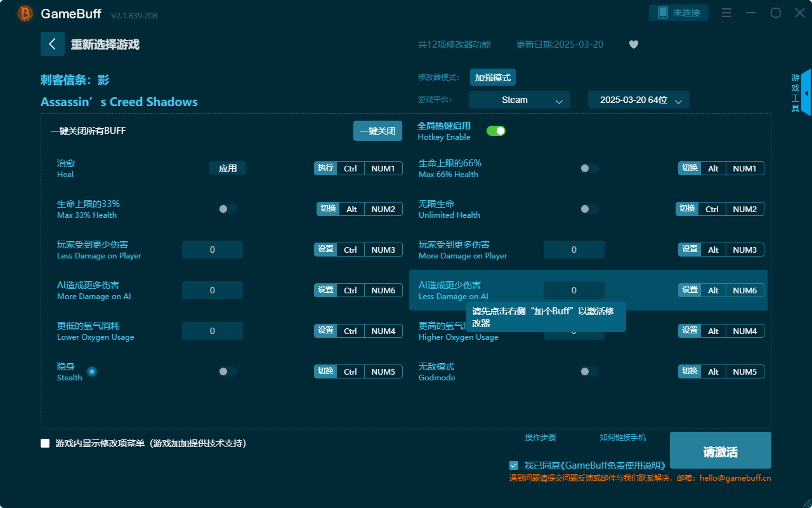Click the back arrow to reselect game
The width and height of the screenshot is (812, 508).
53,43
